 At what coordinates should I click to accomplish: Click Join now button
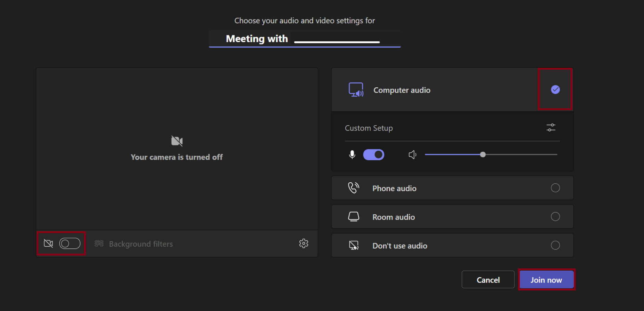coord(546,280)
